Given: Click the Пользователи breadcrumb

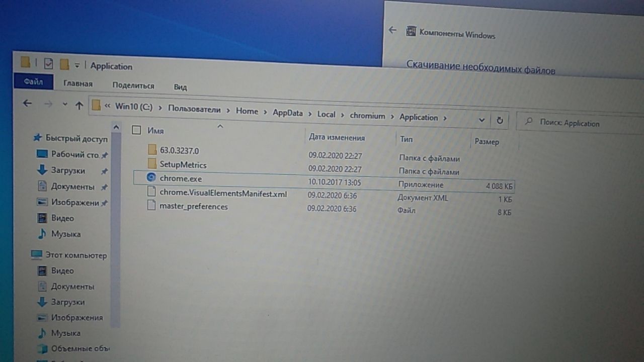Looking at the screenshot, I should (194, 109).
